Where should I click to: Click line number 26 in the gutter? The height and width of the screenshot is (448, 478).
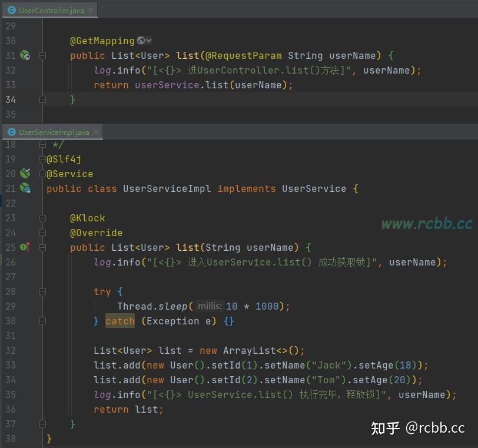click(x=11, y=262)
